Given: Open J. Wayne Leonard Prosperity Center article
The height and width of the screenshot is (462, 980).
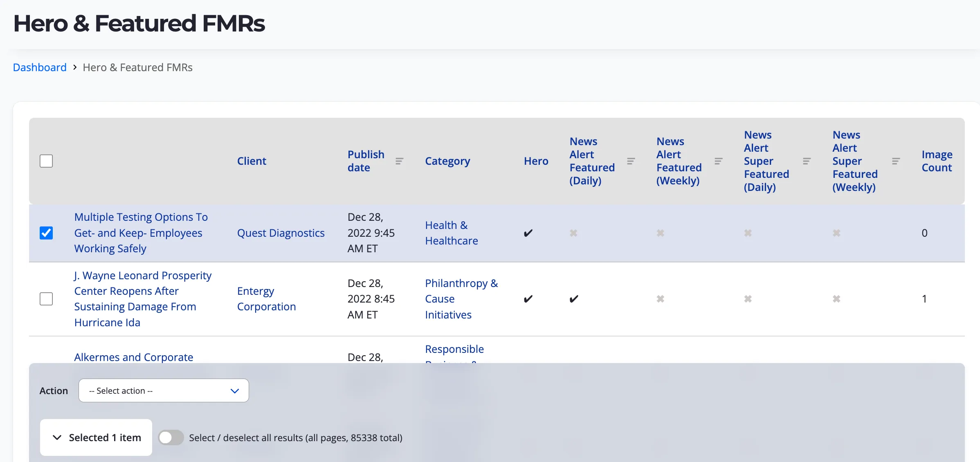Looking at the screenshot, I should [143, 299].
